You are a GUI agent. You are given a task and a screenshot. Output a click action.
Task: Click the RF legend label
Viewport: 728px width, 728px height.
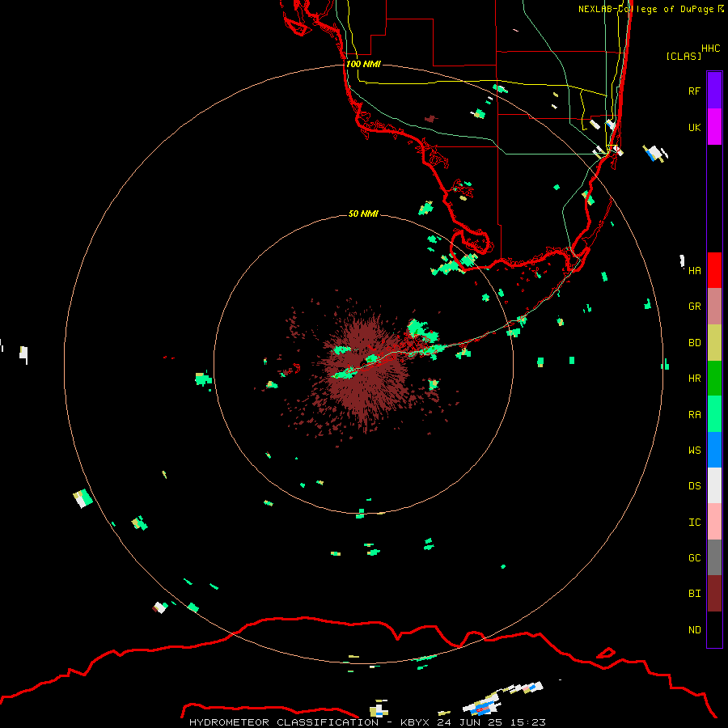click(x=694, y=91)
